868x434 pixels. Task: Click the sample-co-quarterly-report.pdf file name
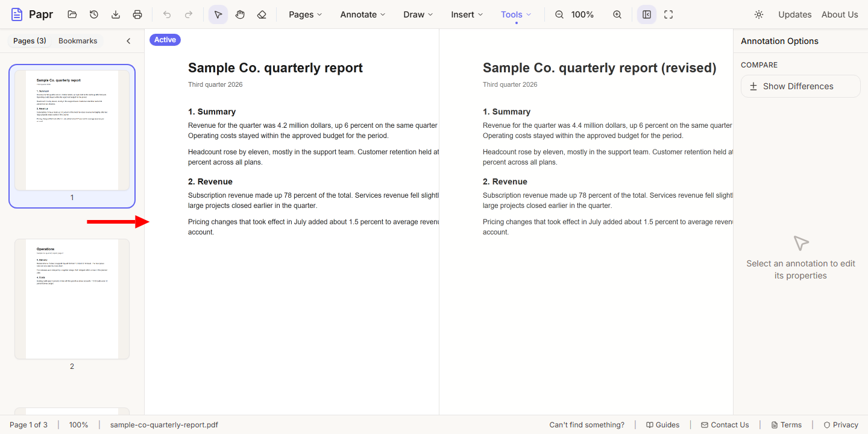point(164,425)
